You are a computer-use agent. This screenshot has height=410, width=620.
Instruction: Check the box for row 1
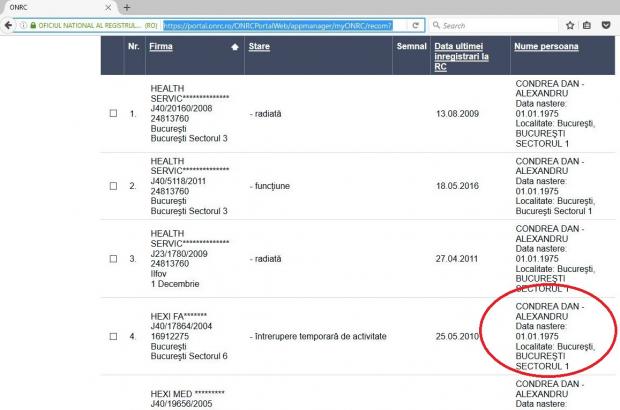tap(114, 114)
